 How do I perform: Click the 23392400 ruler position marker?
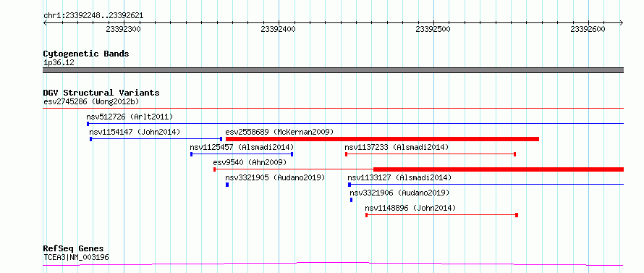coord(279,29)
